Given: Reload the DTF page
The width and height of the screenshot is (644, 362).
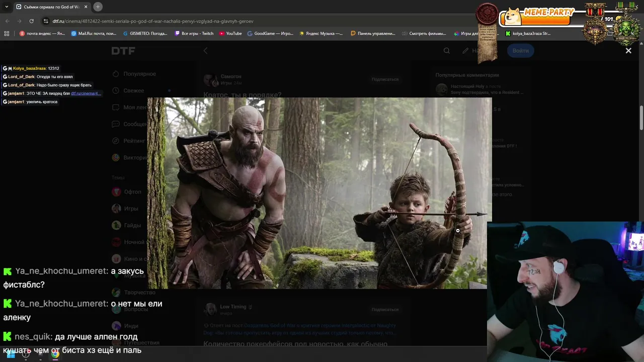Looking at the screenshot, I should tap(31, 21).
